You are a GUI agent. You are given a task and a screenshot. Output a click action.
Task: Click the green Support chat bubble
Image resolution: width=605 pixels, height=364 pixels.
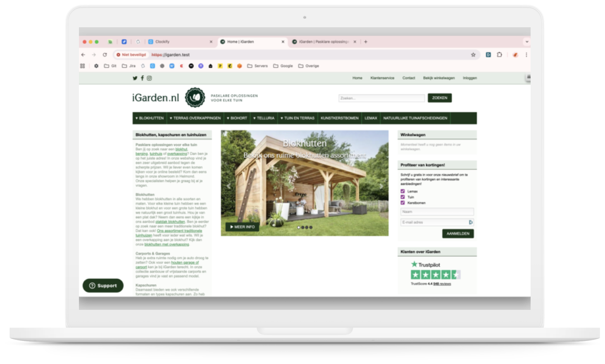pos(103,285)
